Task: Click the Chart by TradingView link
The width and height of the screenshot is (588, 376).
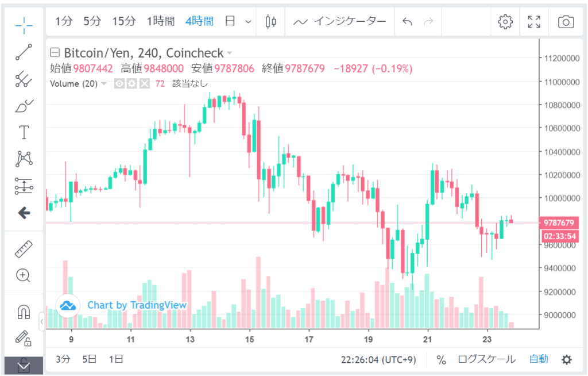Action: click(x=137, y=305)
